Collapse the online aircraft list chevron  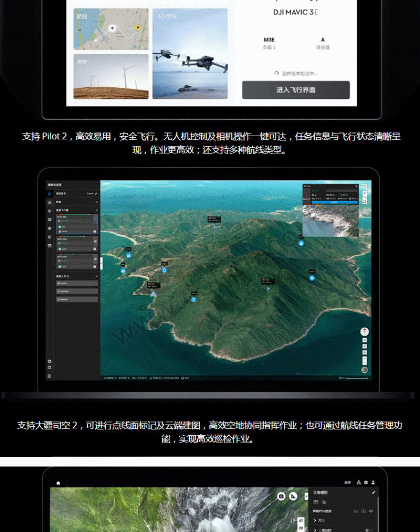pyautogui.click(x=96, y=210)
